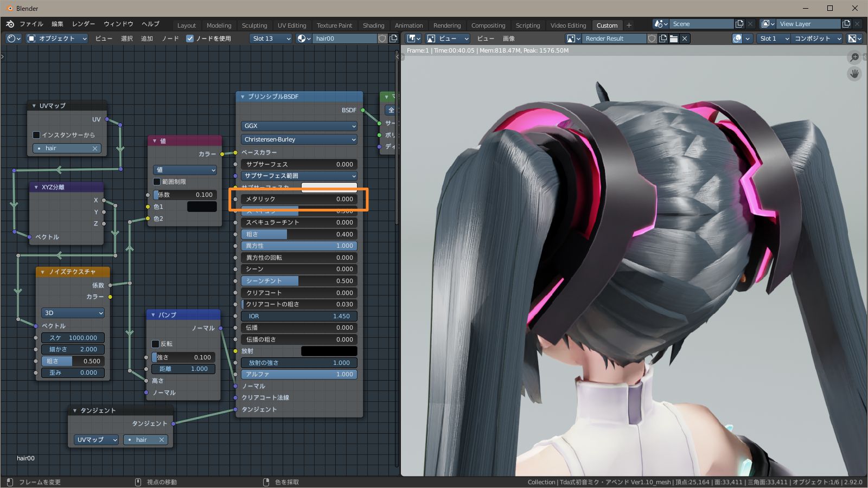The width and height of the screenshot is (868, 488).
Task: Collapse the XYZ分離 node
Action: point(36,187)
